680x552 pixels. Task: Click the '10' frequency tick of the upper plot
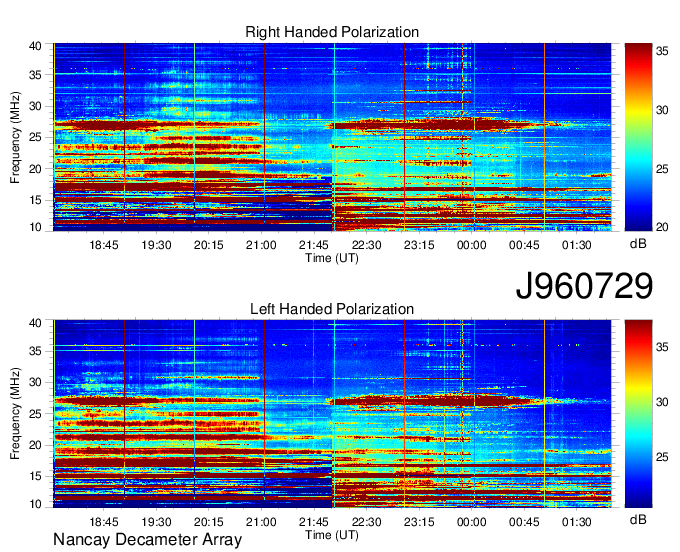36,227
